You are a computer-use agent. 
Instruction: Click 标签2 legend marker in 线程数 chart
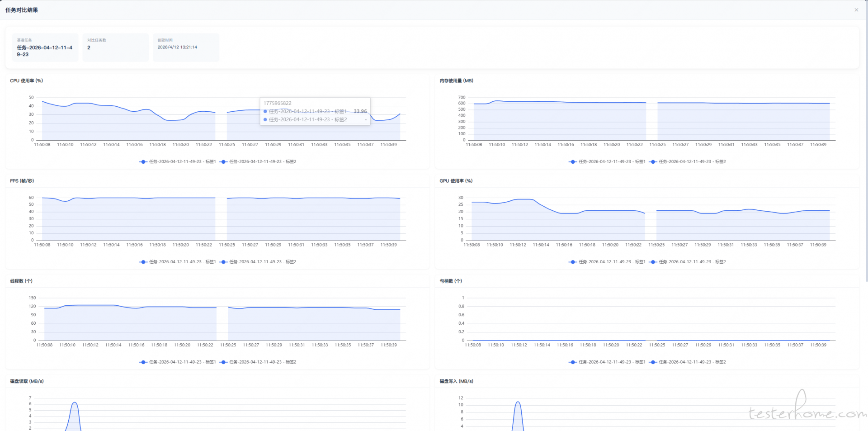pos(224,362)
